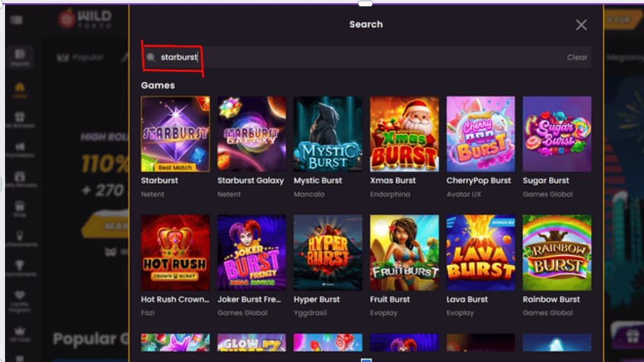The width and height of the screenshot is (644, 362).
Task: Open My Bonuses gift icon in sidebar
Action: tap(19, 120)
